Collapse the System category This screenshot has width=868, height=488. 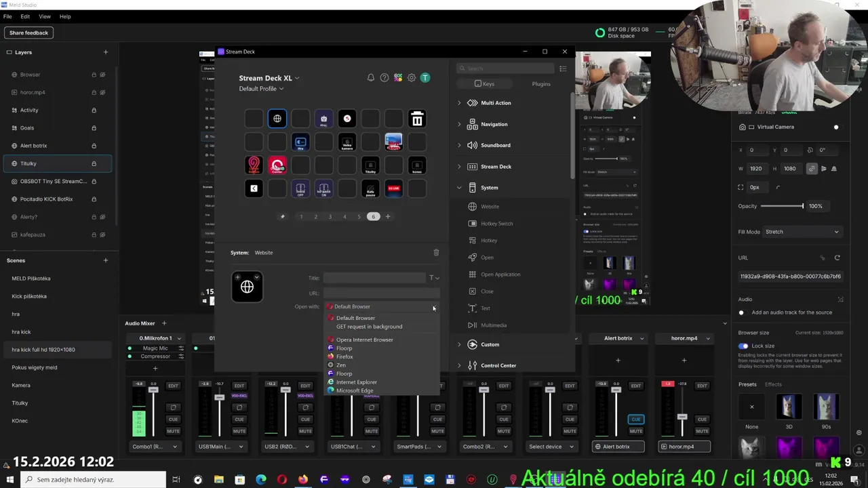tap(459, 188)
